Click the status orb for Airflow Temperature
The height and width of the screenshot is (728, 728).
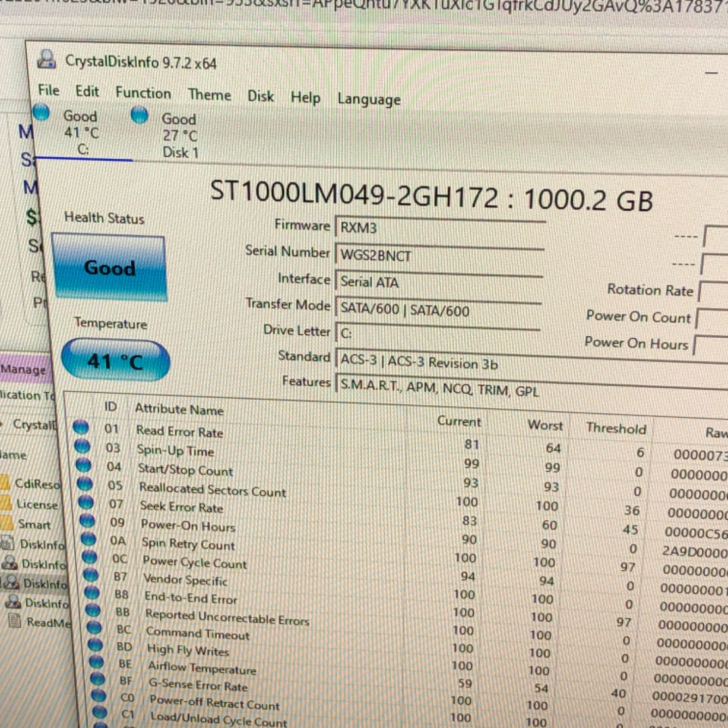(x=97, y=662)
